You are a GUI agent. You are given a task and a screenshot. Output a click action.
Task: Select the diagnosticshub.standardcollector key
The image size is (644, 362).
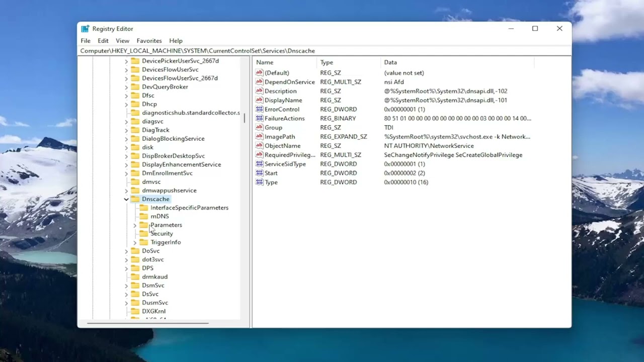(191, 113)
